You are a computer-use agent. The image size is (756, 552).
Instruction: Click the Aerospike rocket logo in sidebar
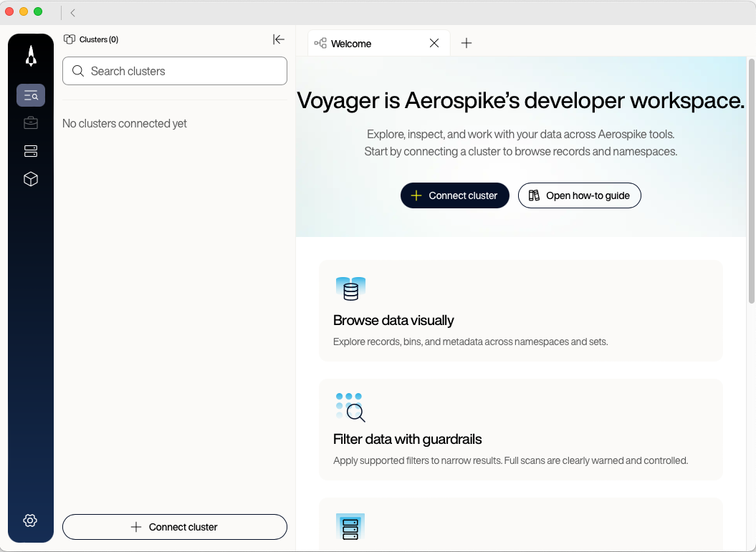pyautogui.click(x=31, y=56)
